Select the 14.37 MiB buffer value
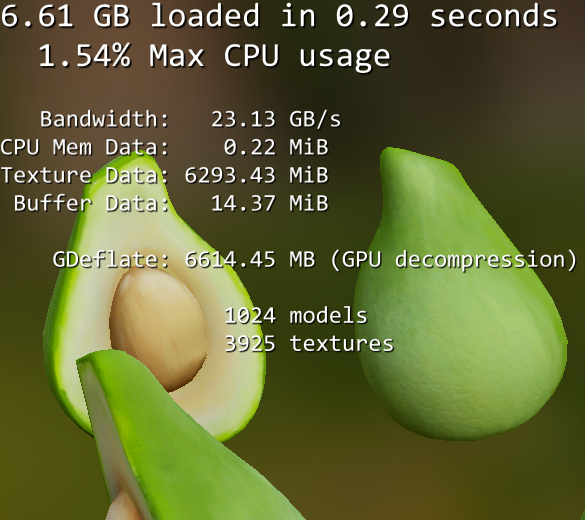Image resolution: width=585 pixels, height=520 pixels. (269, 204)
